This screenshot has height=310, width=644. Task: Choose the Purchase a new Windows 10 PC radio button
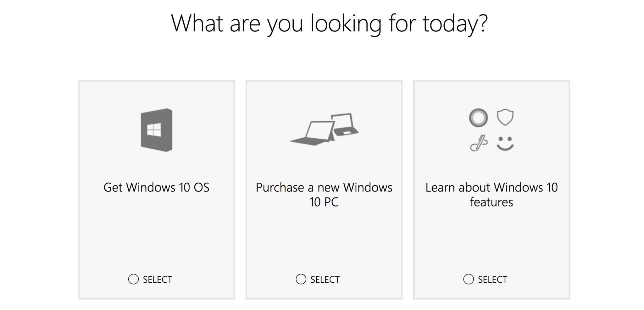(x=301, y=279)
